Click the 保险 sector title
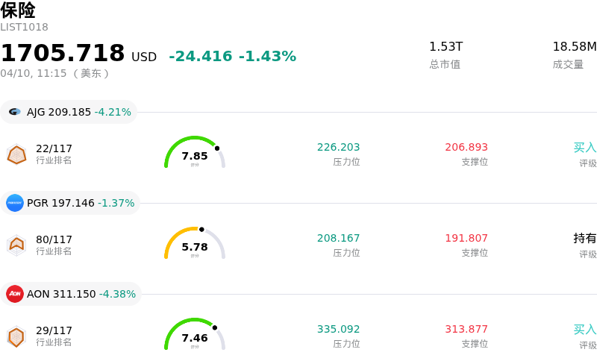Screen dimensions: 597x364 click(x=18, y=10)
